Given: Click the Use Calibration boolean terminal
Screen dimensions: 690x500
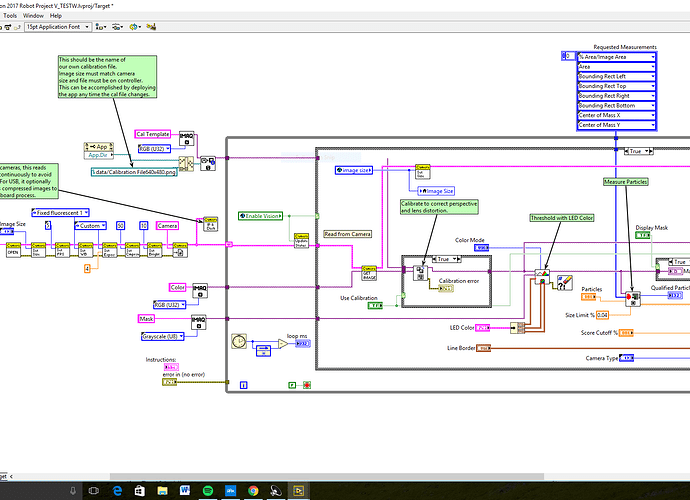Looking at the screenshot, I should pos(375,305).
